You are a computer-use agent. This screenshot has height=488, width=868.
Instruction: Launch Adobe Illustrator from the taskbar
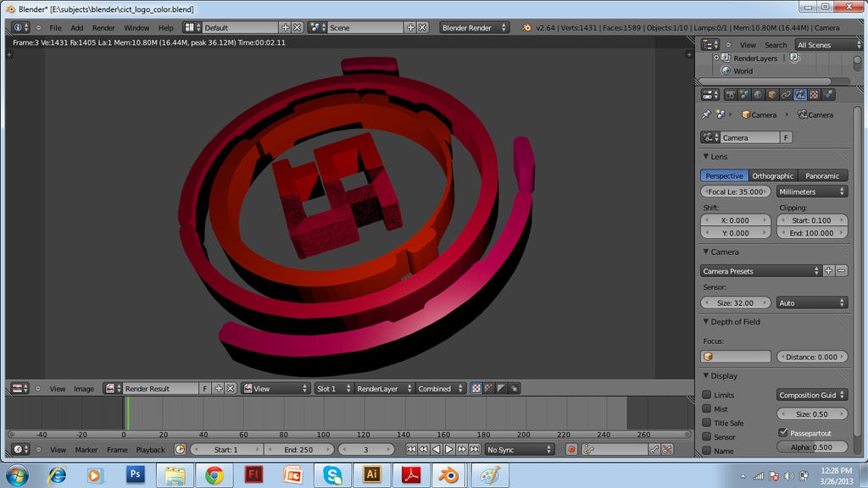click(x=372, y=474)
